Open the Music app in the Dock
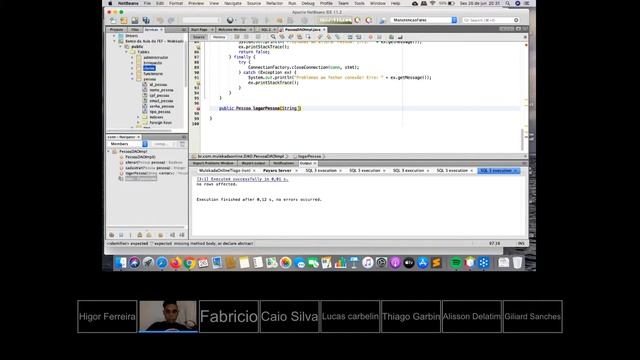The width and height of the screenshot is (640, 360). pyautogui.click(x=367, y=263)
